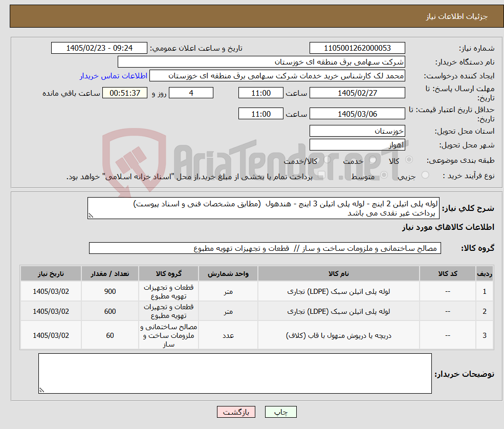Click quantity 900 in row 1
Viewport: 504px width, 429px height.
109,291
